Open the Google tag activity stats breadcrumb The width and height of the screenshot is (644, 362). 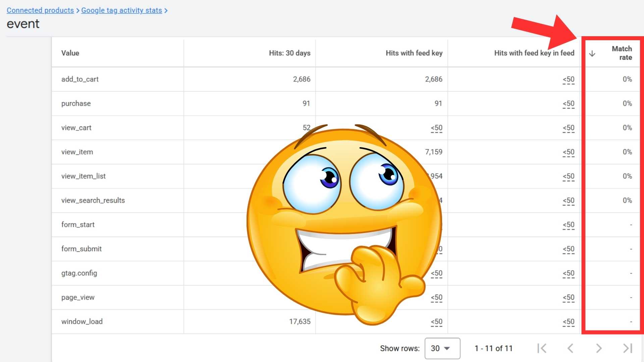pos(121,10)
